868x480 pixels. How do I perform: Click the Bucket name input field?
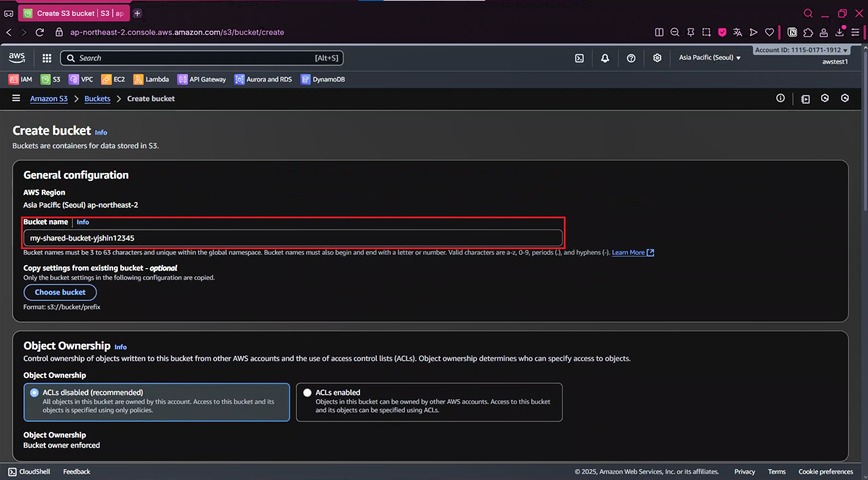tap(293, 238)
